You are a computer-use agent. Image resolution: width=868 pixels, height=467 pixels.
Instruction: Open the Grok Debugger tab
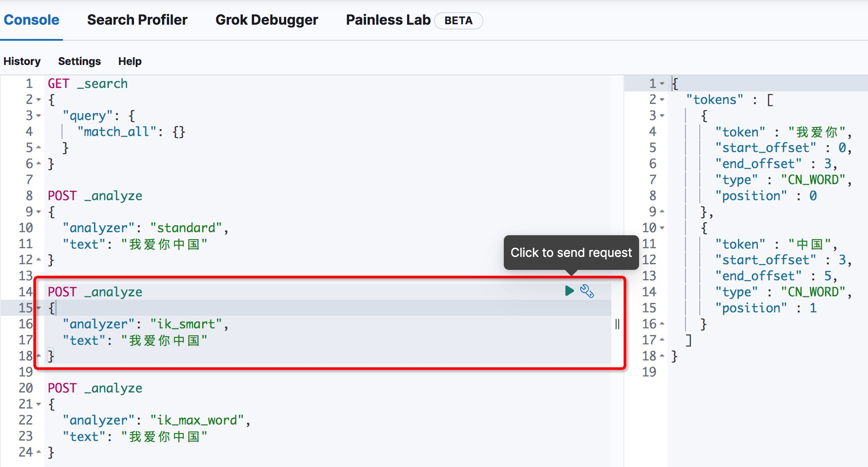pos(267,20)
